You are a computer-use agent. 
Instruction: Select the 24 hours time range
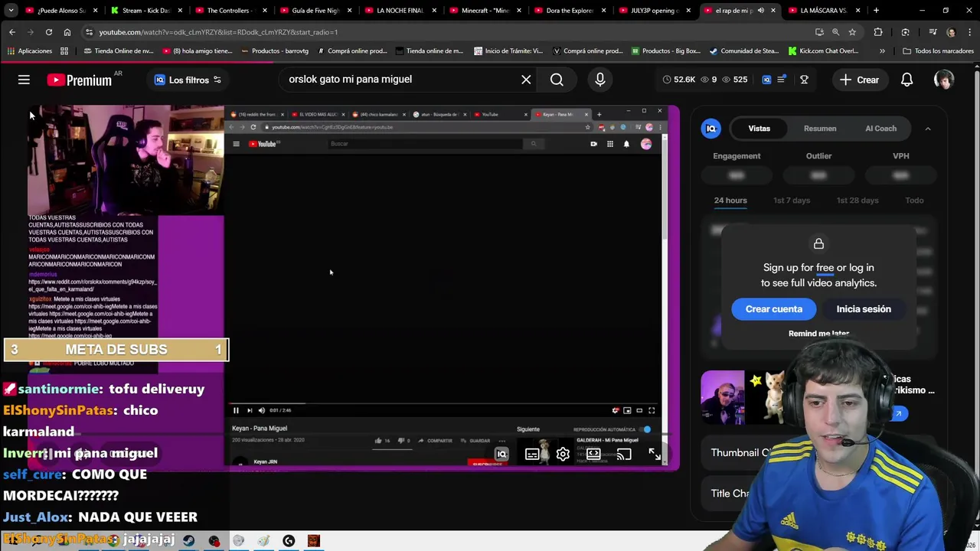click(730, 201)
